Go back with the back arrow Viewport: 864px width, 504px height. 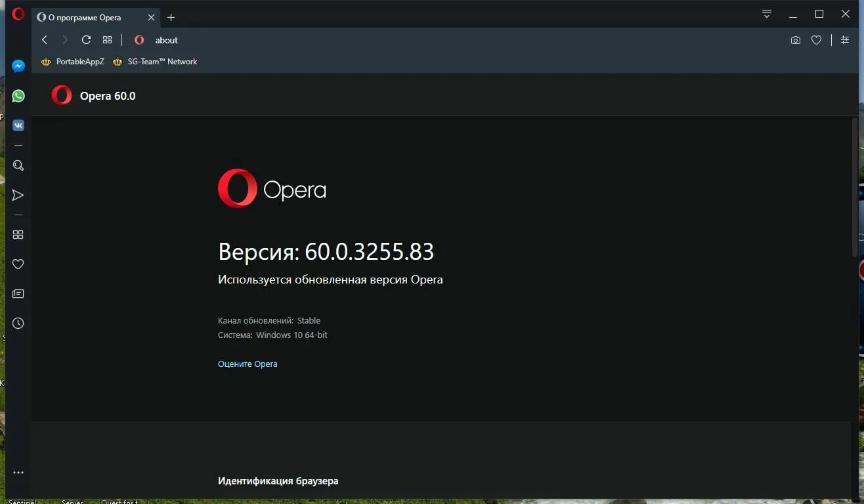click(x=45, y=40)
